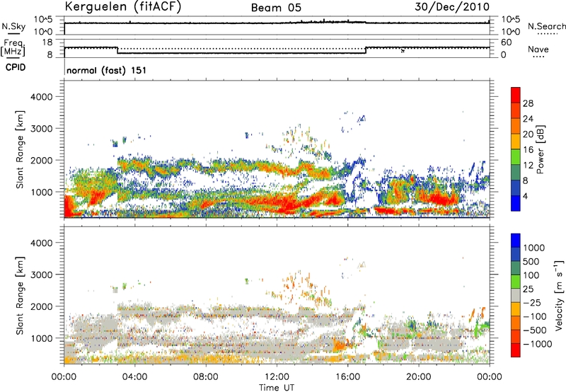This screenshot has width=566, height=392.
Task: Click the 'N.Search' legend label
Action: tap(546, 26)
